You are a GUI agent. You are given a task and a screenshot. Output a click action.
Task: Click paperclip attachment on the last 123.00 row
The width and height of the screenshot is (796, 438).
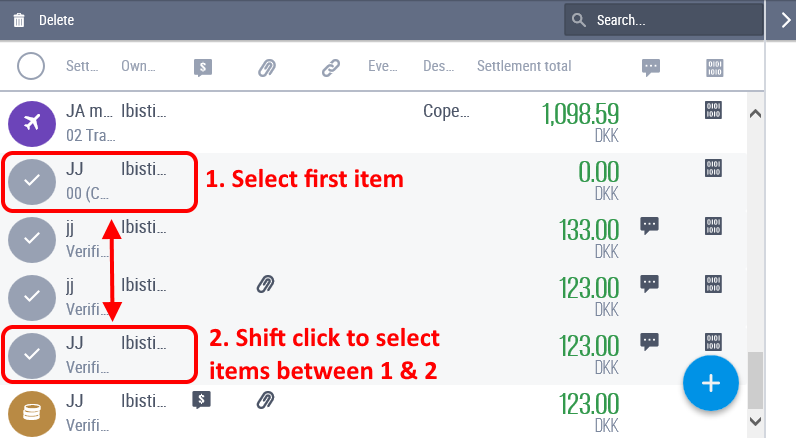tap(266, 400)
